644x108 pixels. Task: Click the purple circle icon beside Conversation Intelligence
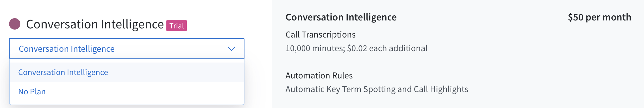coord(15,24)
